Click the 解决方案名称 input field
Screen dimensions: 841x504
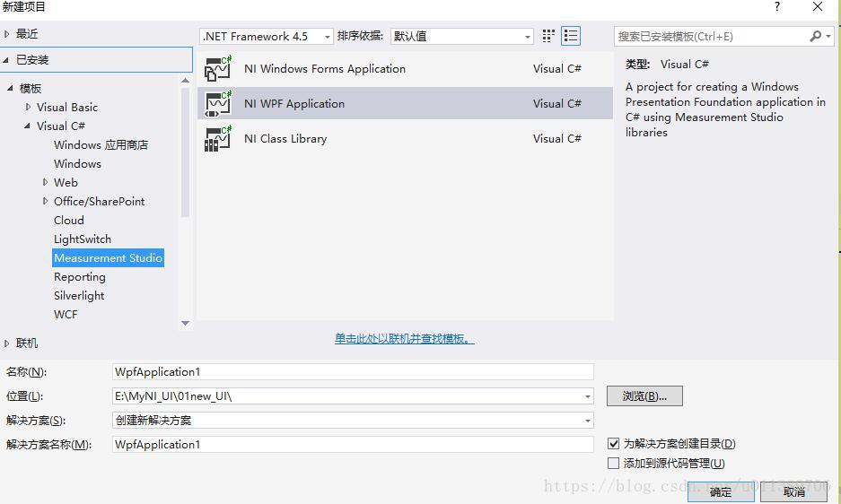[x=353, y=445]
